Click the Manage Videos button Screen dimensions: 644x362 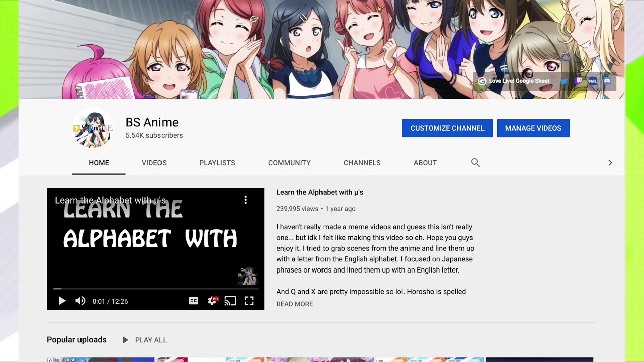tap(533, 128)
